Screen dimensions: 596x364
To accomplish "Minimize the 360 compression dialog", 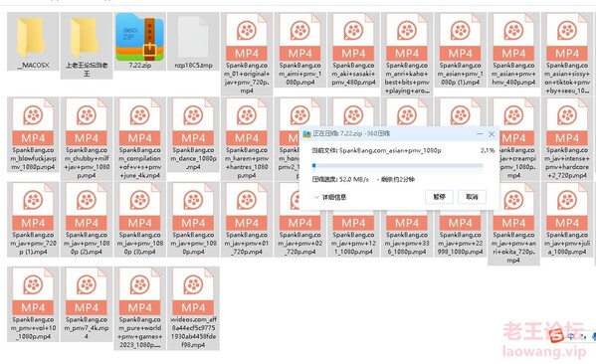I will tap(480, 134).
